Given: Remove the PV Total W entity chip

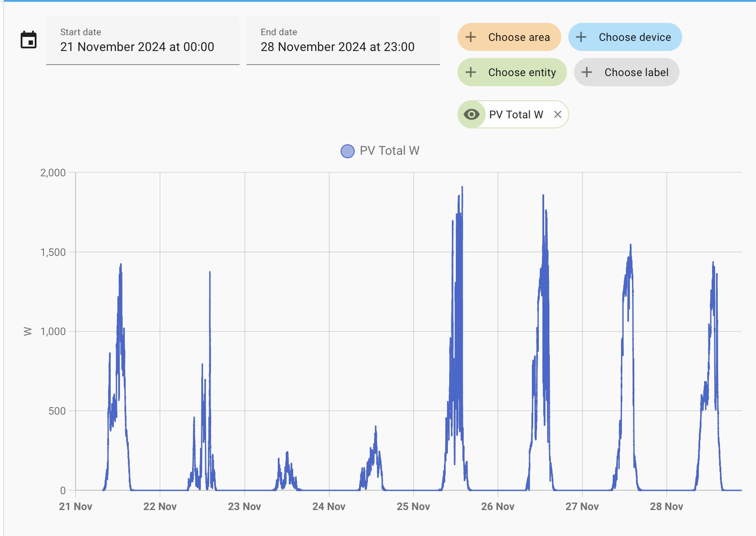Looking at the screenshot, I should pyautogui.click(x=558, y=114).
